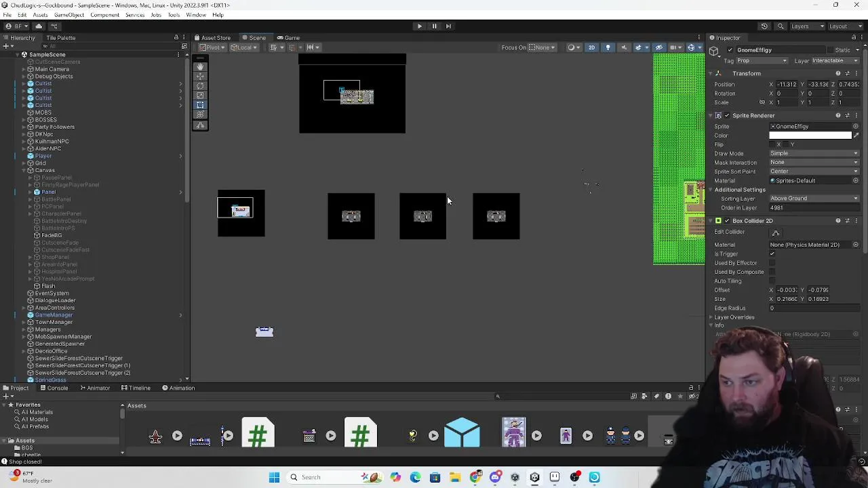Toggle the GnomeEffigy active checkbox
Viewport: 868px width, 488px height.
730,50
